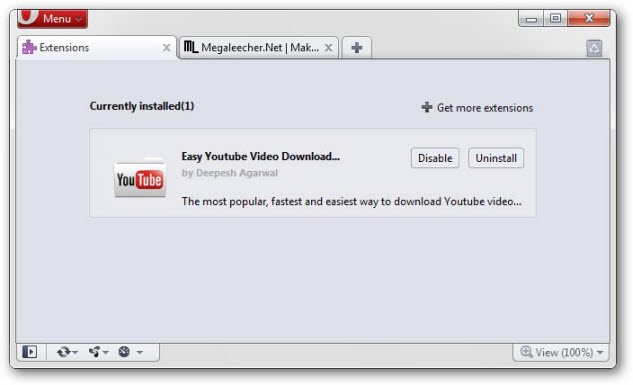
Task: Switch to the Extensions tab
Action: [96, 48]
